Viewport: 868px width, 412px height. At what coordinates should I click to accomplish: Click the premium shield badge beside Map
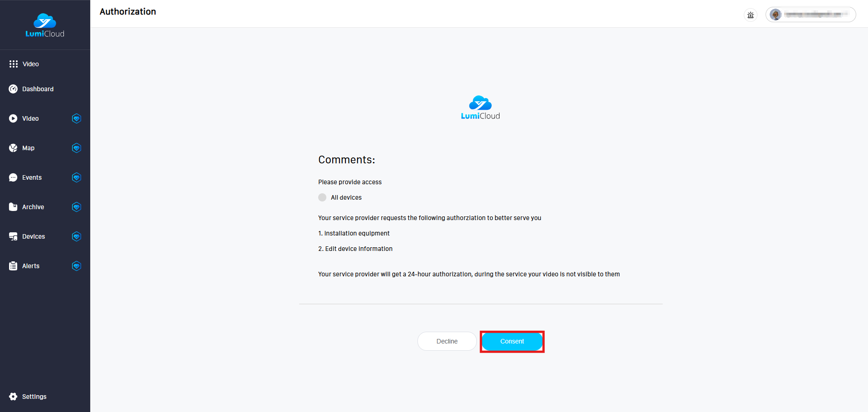[77, 148]
